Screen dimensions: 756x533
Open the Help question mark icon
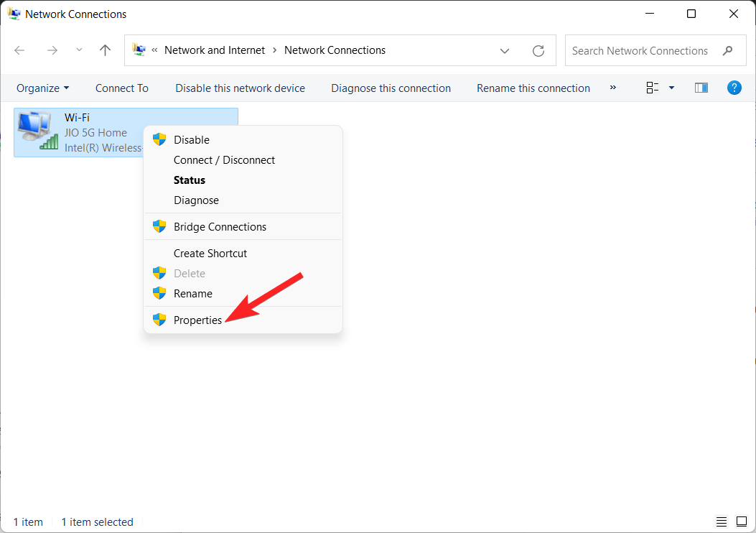coord(734,88)
